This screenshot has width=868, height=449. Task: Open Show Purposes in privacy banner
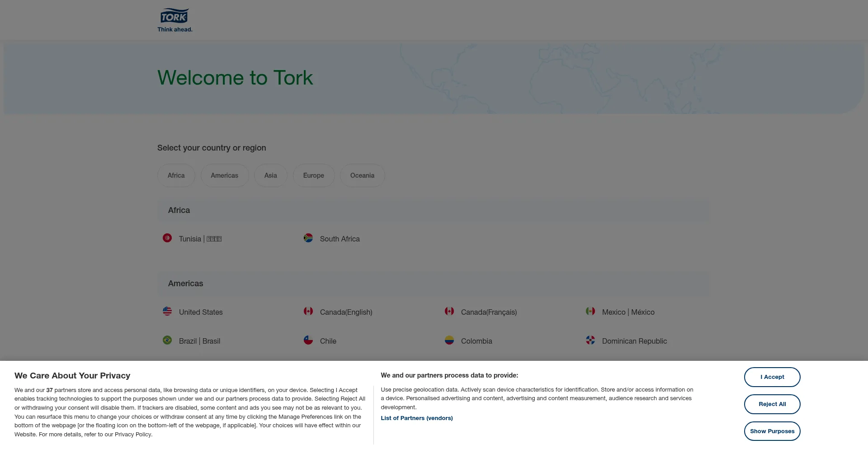[x=772, y=431]
